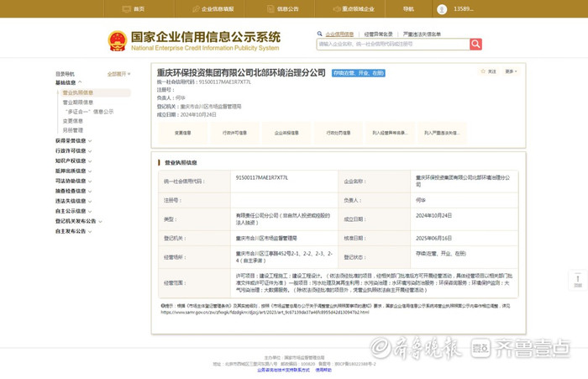
Task: Click the 关注 follow button
Action: (489, 71)
